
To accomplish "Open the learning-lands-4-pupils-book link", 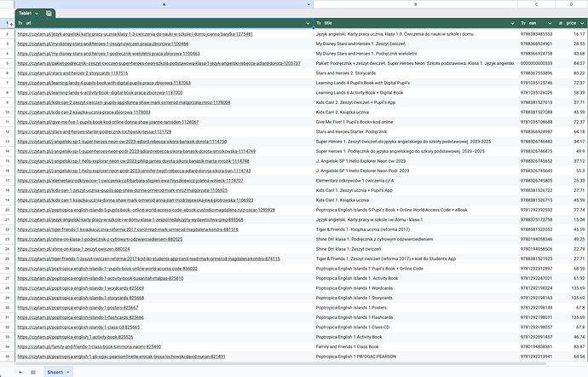I will click(x=104, y=83).
